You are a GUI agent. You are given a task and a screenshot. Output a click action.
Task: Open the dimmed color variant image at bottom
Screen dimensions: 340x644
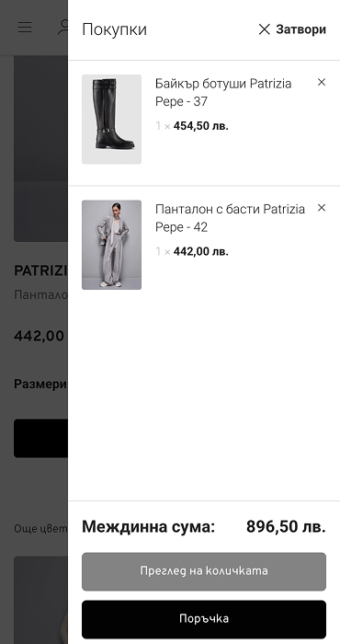tap(40, 600)
